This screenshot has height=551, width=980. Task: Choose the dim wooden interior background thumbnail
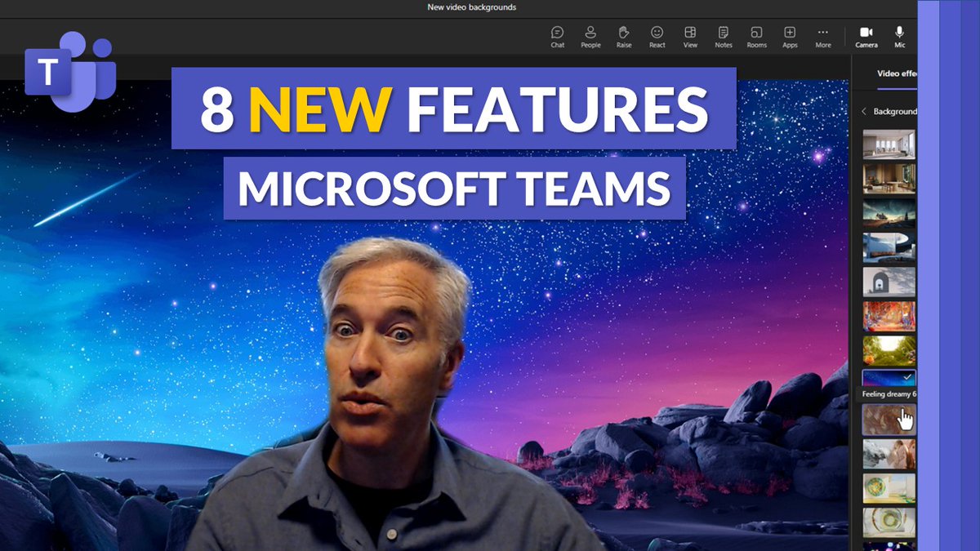pos(889,178)
